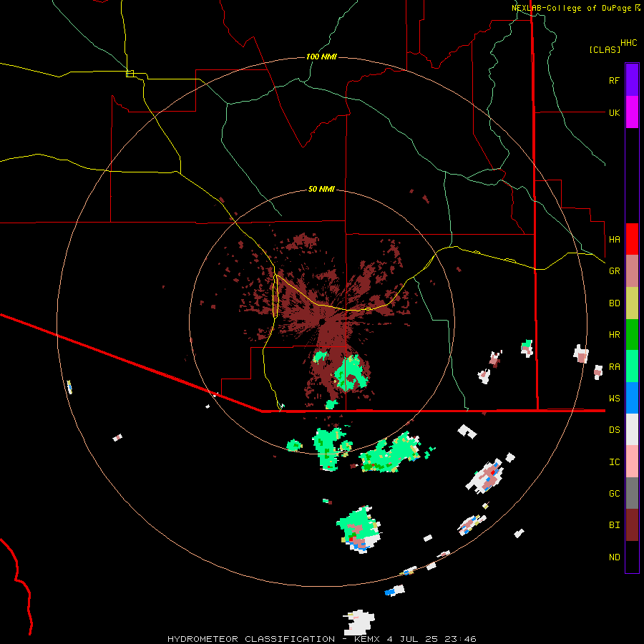Click the [CLAS] units label
This screenshot has height=644, width=644.
tap(605, 49)
